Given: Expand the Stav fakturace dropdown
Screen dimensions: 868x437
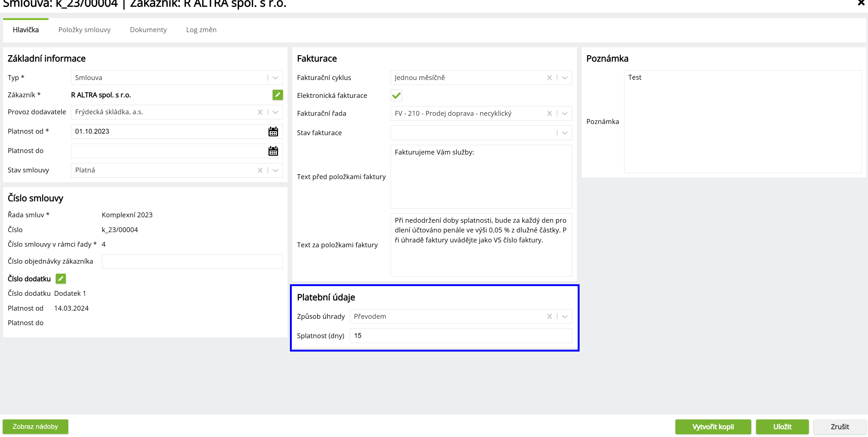Looking at the screenshot, I should tap(565, 133).
